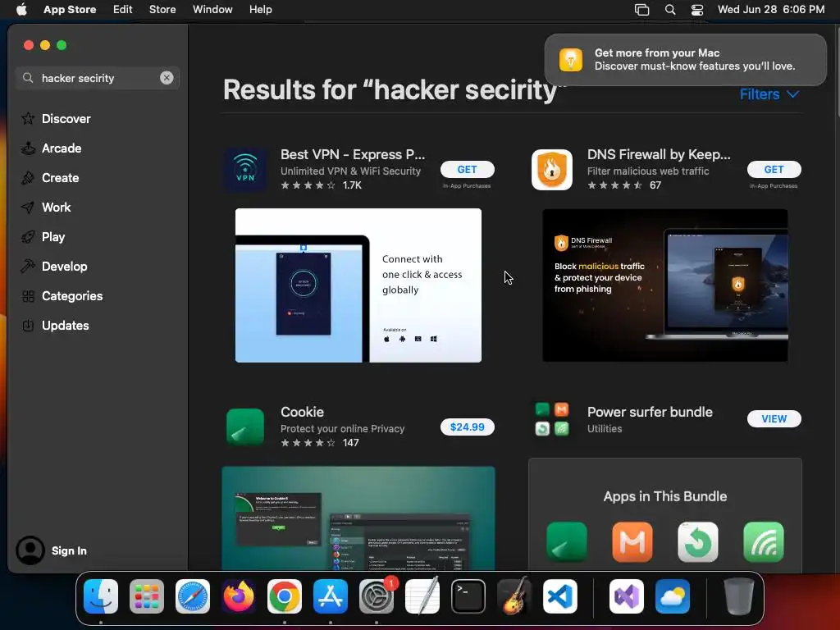Open Power surfer bundle icon group
The width and height of the screenshot is (840, 630).
click(552, 419)
